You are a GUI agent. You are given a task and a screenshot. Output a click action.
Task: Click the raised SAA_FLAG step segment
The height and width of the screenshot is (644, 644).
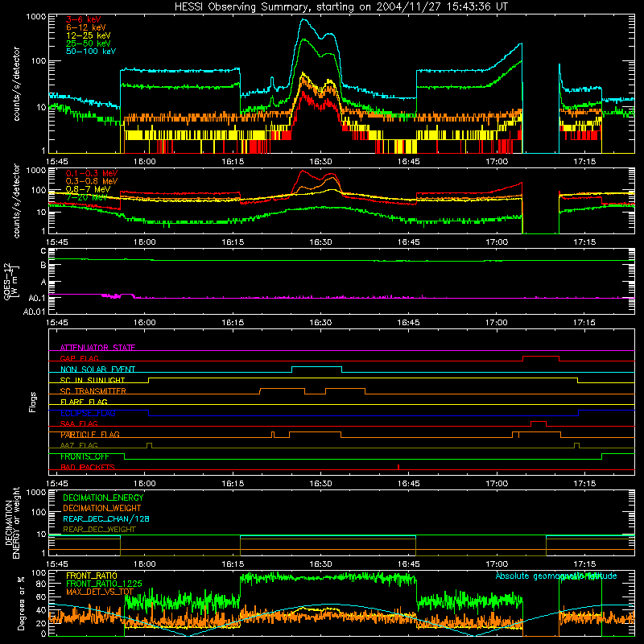coord(539,422)
